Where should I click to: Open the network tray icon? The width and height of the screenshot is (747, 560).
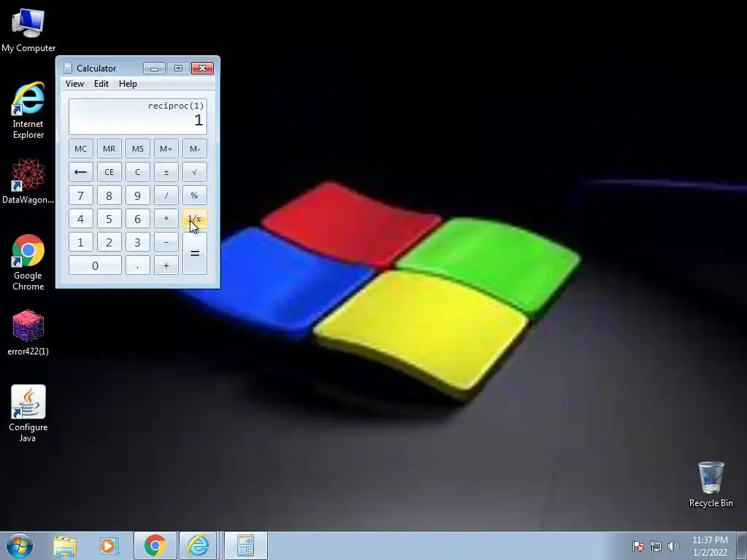[656, 546]
